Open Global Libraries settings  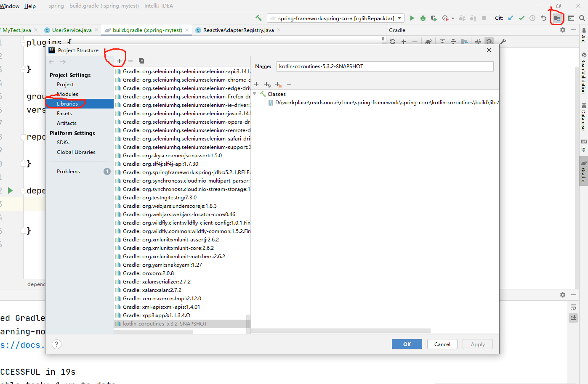click(76, 152)
